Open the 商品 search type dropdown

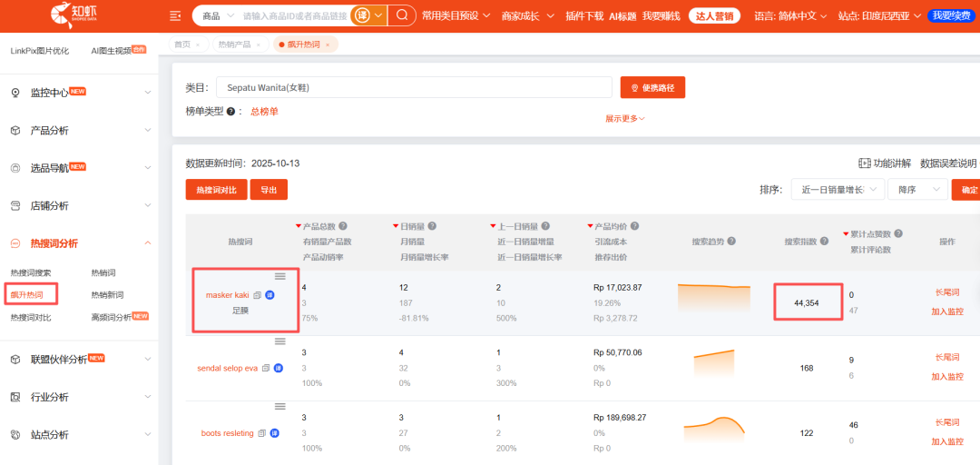(x=218, y=15)
